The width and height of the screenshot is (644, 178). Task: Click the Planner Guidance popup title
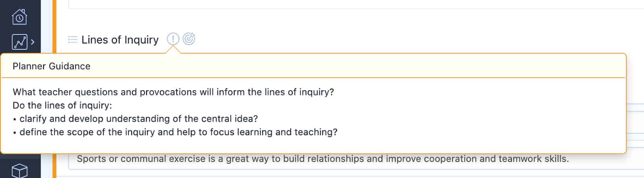52,66
